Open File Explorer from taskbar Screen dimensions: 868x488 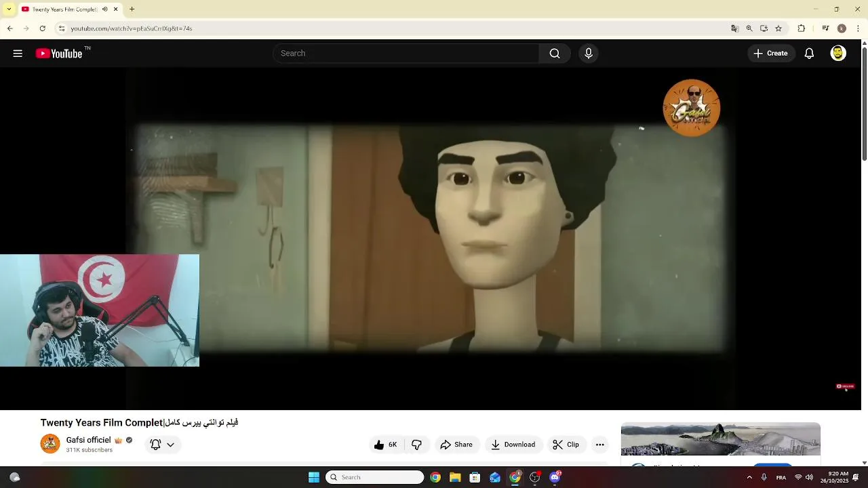[x=455, y=477]
